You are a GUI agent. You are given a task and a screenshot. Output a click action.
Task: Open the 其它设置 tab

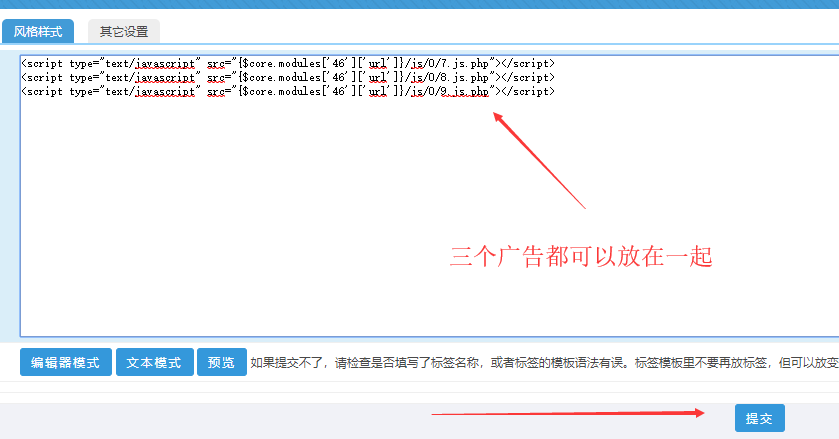(124, 31)
